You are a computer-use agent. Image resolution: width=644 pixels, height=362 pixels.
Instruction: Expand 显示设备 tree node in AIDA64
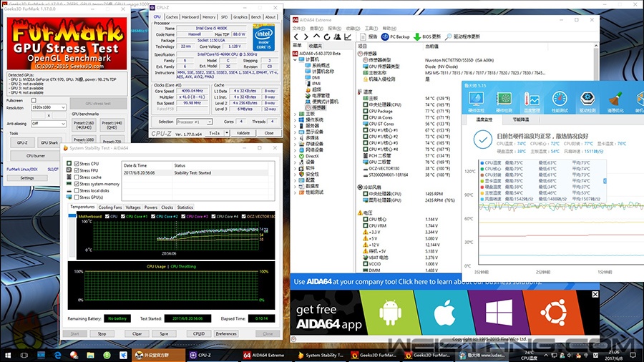coord(295,132)
